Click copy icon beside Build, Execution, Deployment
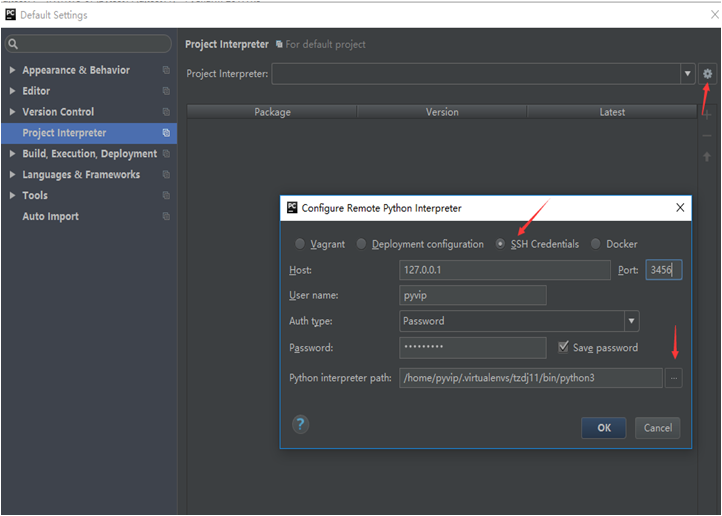Image resolution: width=722 pixels, height=516 pixels. click(166, 154)
